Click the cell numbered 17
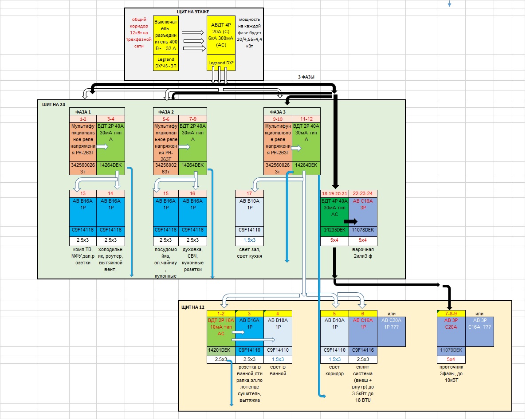The image size is (526, 420). tap(249, 194)
